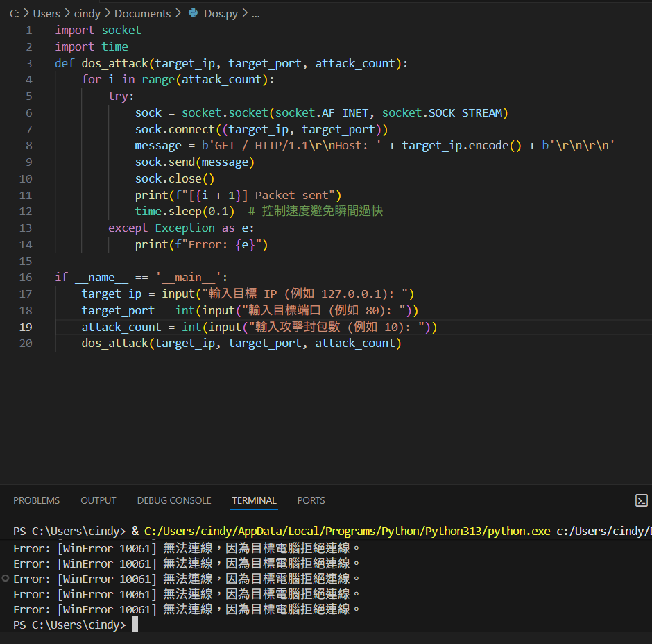The image size is (652, 644).
Task: Click line number 3 in gutter
Action: [28, 63]
